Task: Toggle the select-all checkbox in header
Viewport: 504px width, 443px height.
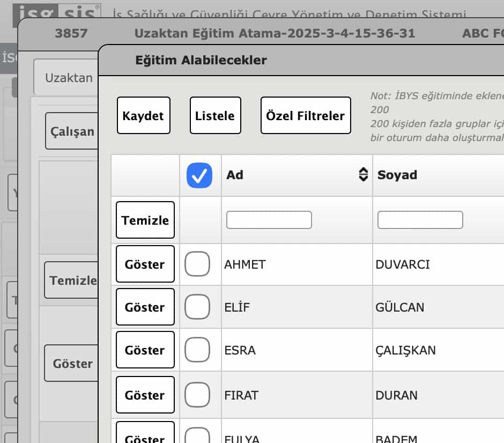Action: [x=199, y=175]
